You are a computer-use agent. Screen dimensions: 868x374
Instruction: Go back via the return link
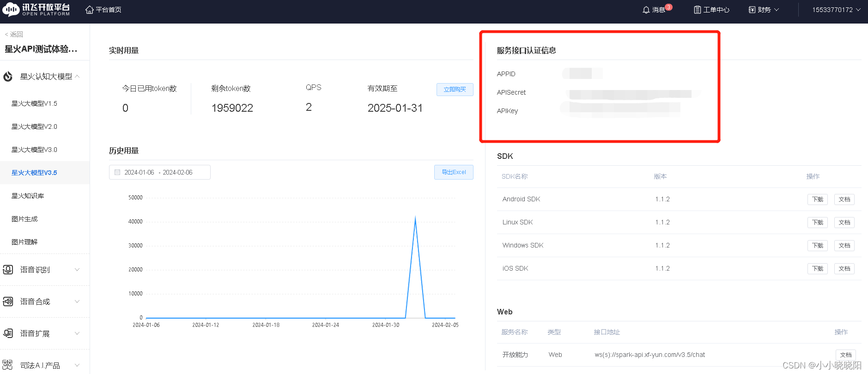click(14, 34)
